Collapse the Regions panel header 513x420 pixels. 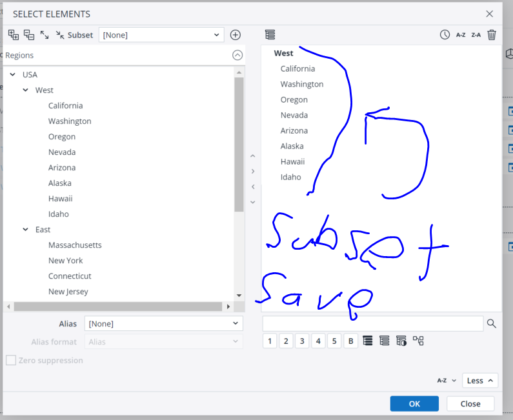click(x=237, y=55)
